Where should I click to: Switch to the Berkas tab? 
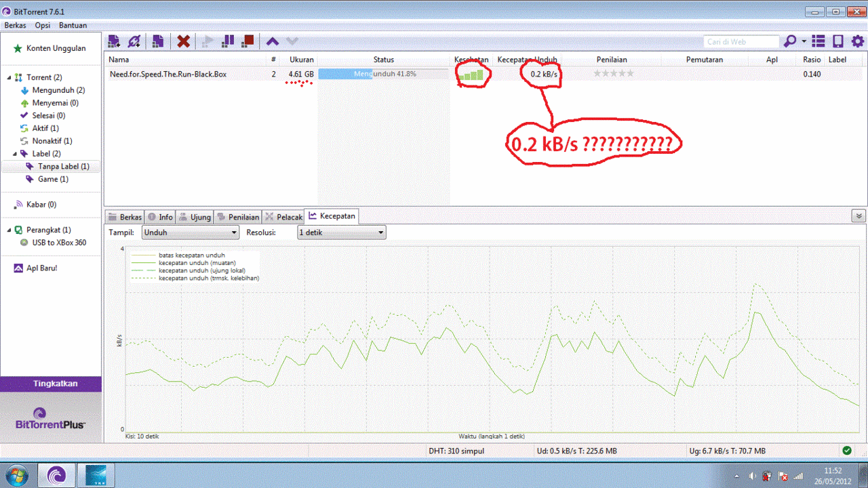[x=125, y=217]
